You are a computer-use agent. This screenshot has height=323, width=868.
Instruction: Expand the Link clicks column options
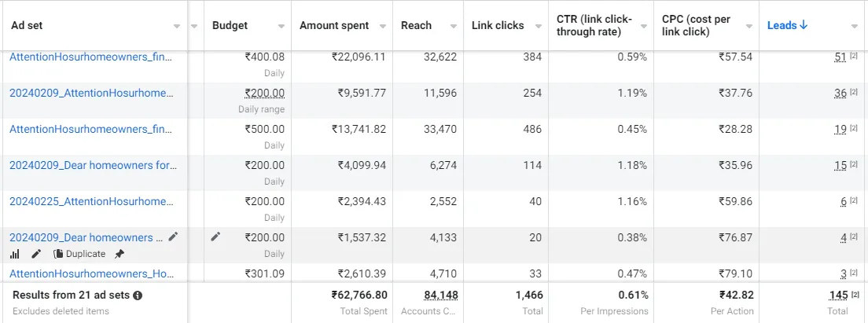click(x=538, y=26)
